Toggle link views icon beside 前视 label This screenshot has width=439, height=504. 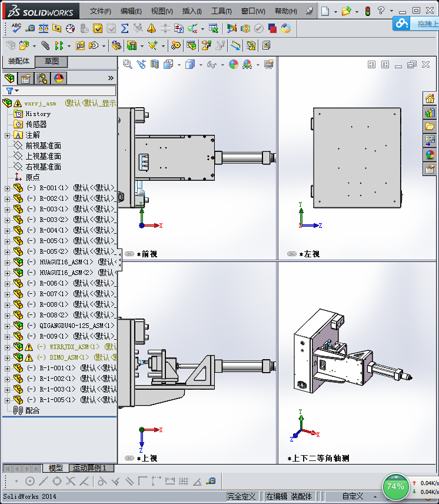coord(129,254)
